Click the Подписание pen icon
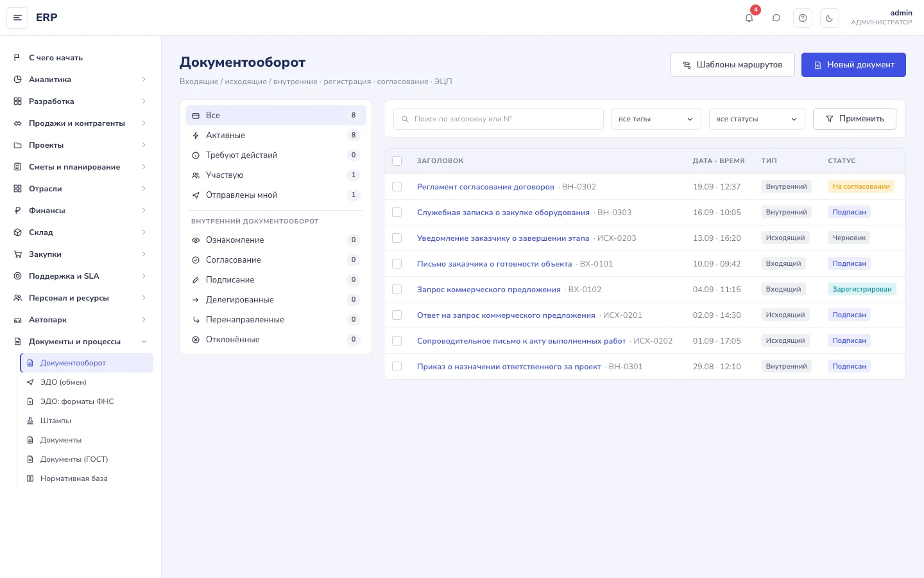 coord(196,280)
